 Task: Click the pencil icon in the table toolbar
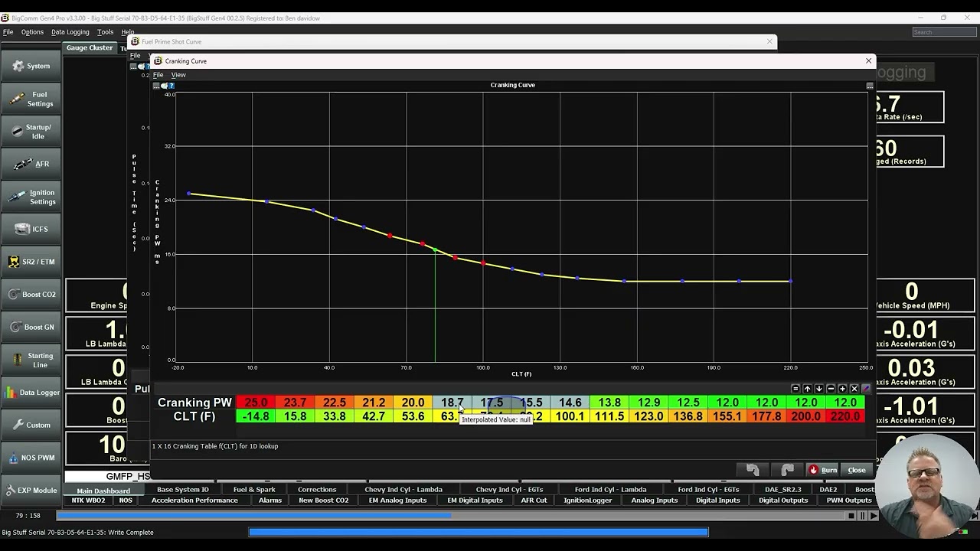[866, 389]
